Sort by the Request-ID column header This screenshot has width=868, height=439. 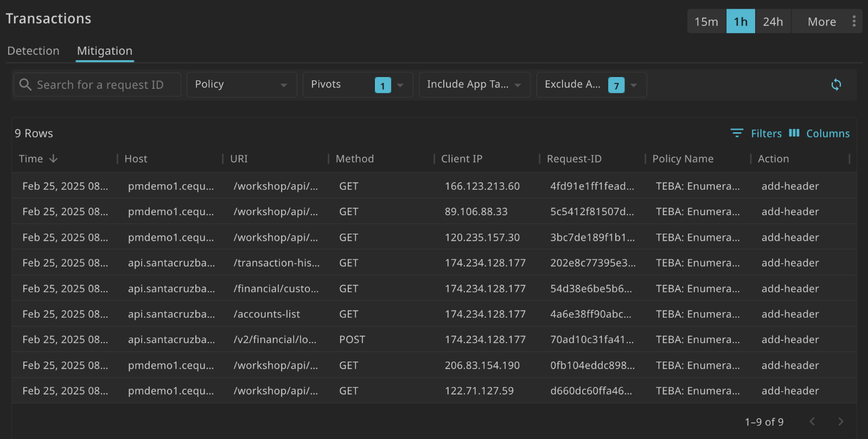[574, 159]
